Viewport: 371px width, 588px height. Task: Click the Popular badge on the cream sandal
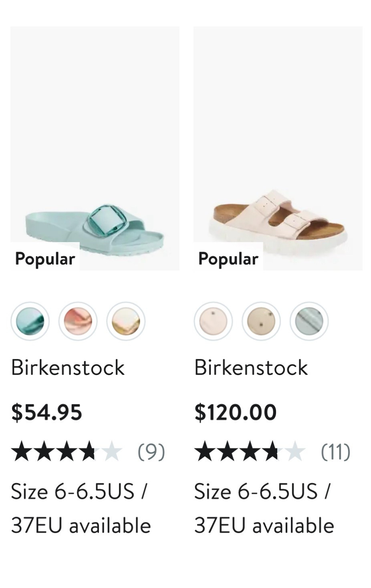point(228,259)
